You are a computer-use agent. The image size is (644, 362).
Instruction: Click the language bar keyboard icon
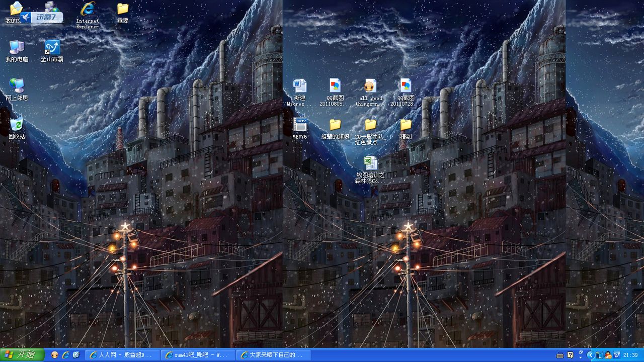(x=560, y=355)
